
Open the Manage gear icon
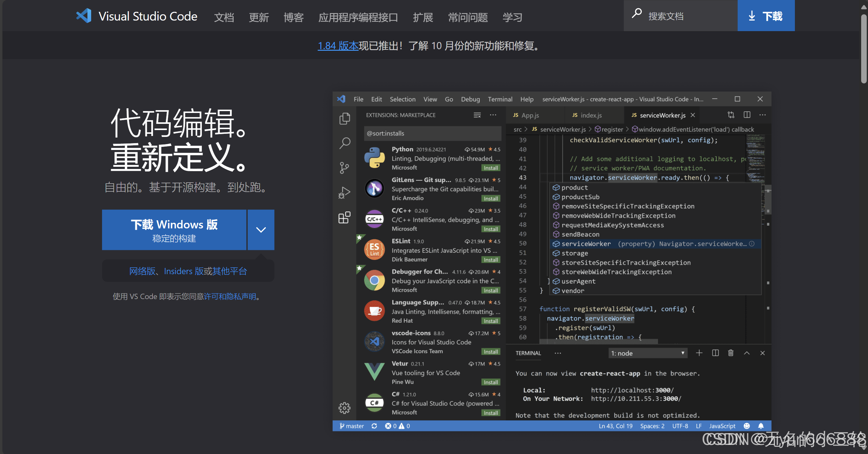pos(344,408)
